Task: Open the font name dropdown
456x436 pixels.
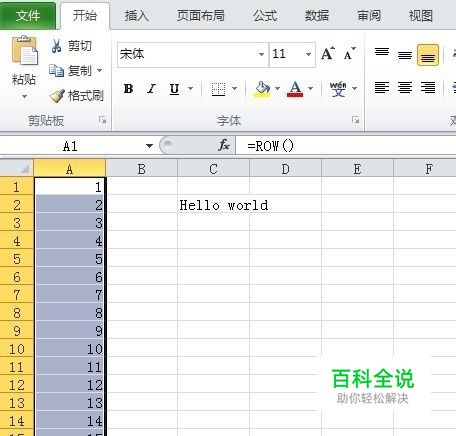Action: click(261, 54)
